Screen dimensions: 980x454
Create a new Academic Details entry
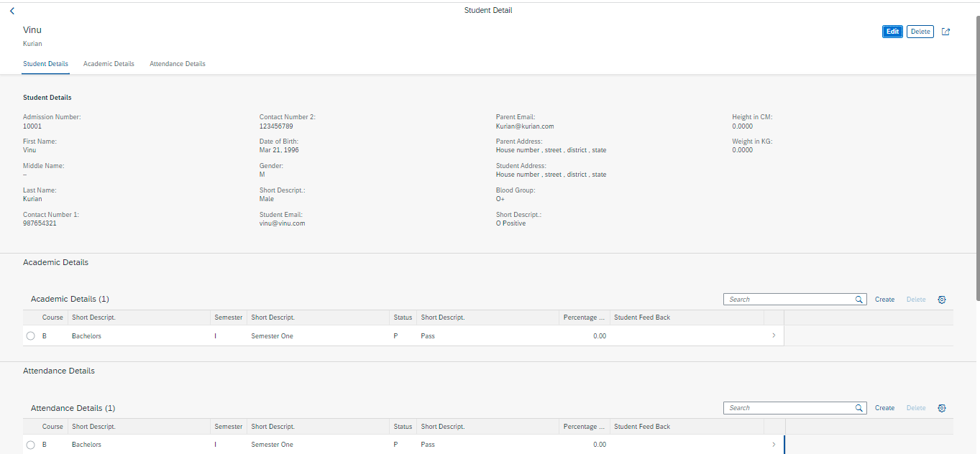(x=884, y=299)
